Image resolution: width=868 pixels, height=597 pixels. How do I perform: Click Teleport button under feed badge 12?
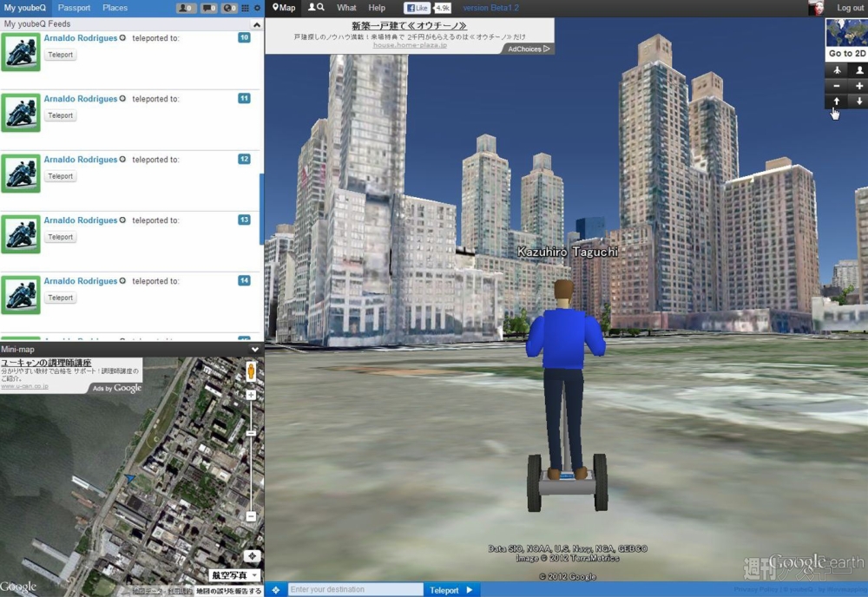tap(61, 176)
